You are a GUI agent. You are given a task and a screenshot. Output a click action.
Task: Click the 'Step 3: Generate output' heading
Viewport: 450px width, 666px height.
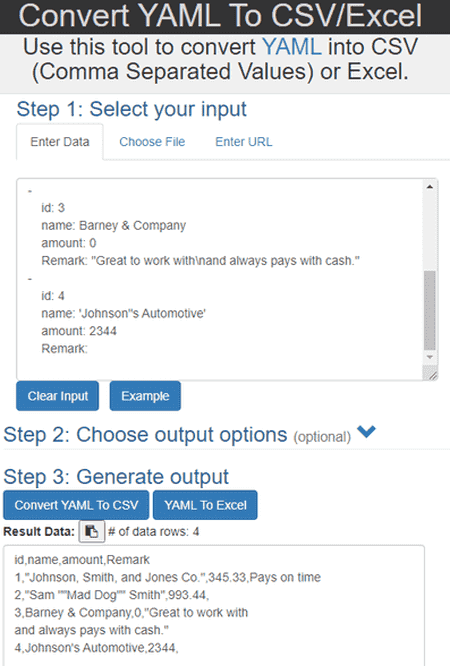pos(116,477)
